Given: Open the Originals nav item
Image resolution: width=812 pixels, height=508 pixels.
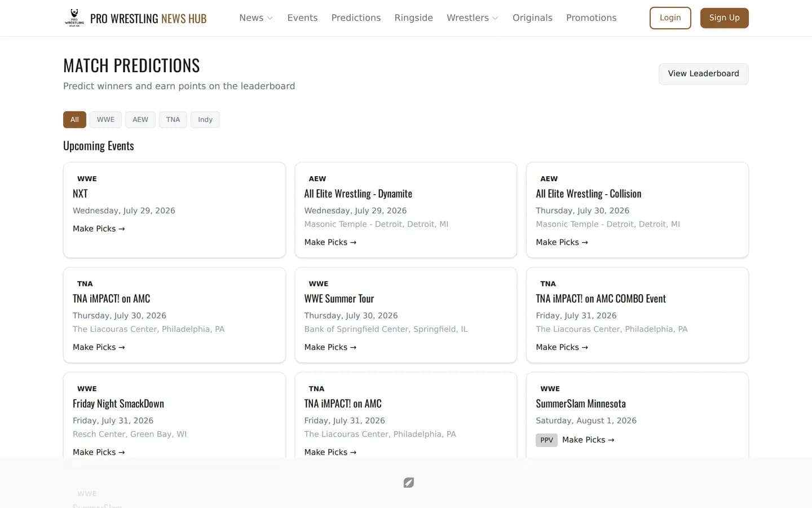Looking at the screenshot, I should coord(532,18).
